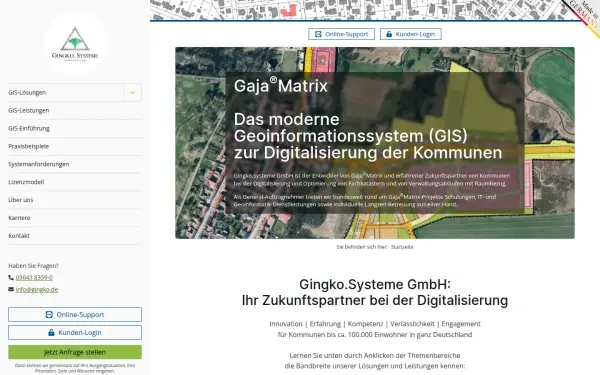The width and height of the screenshot is (600, 375).
Task: Open the GIS-Lösungen menu item
Action: (x=65, y=92)
